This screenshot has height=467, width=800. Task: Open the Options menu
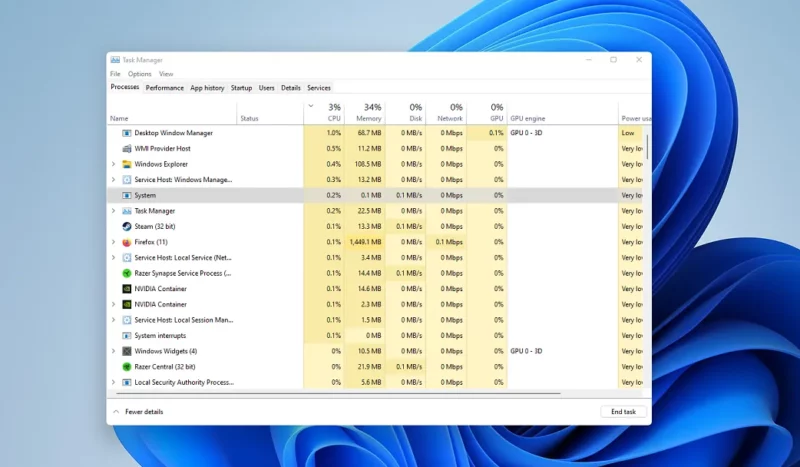tap(140, 74)
